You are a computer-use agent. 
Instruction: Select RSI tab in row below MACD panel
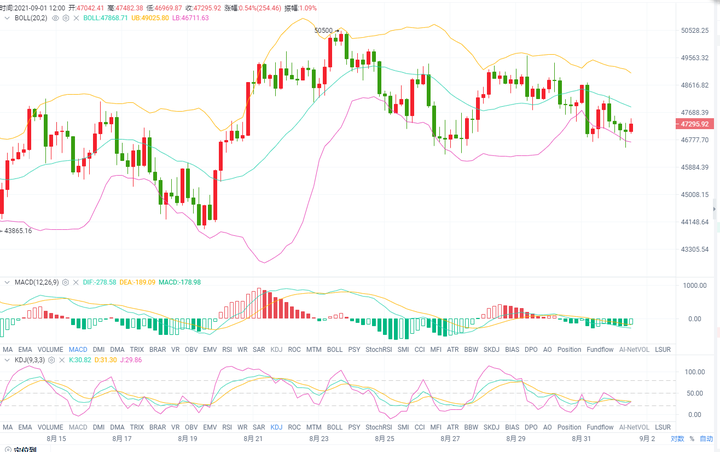point(227,350)
